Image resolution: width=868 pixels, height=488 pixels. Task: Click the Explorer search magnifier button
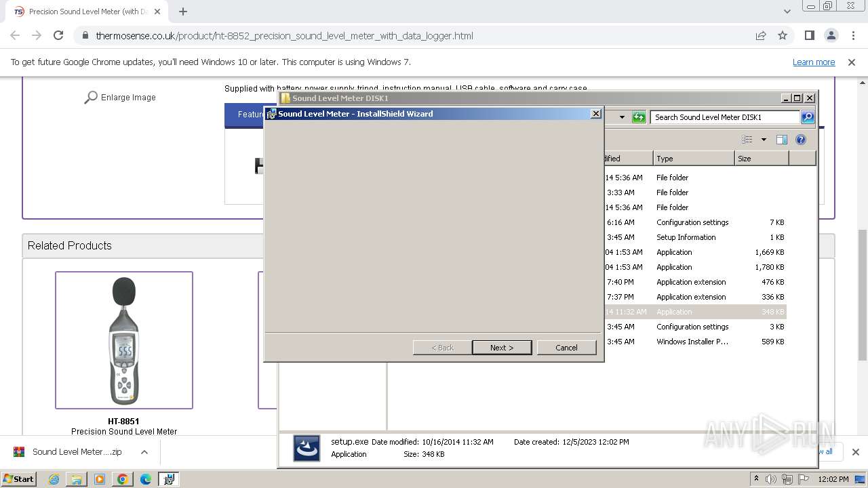click(807, 117)
